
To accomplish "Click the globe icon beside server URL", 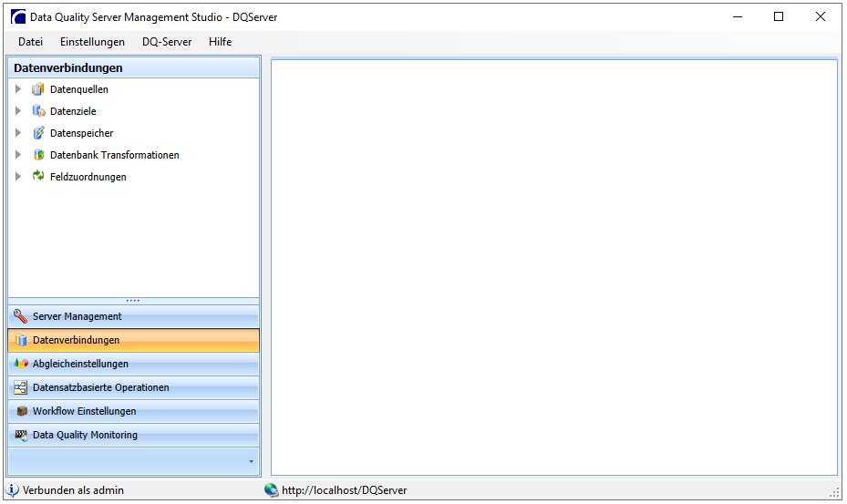I will 271,490.
